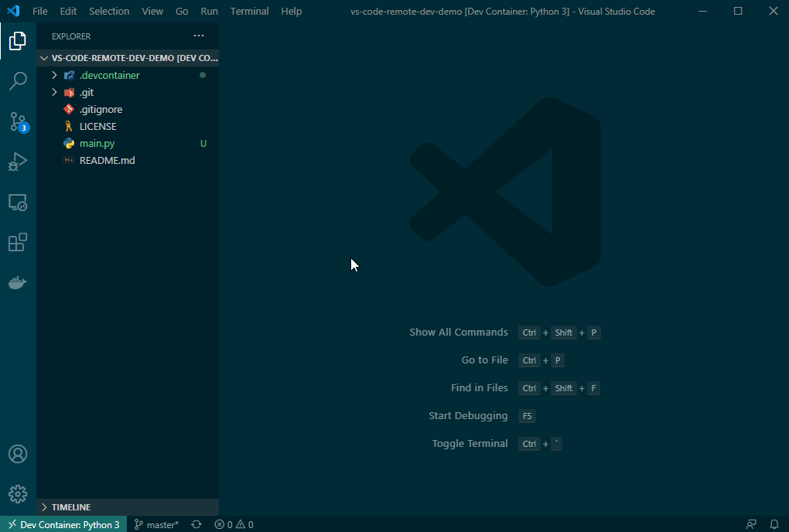Collapse the VS-CODE-REMOTE-DEV-DEMO root folder
The image size is (789, 532).
tap(44, 58)
